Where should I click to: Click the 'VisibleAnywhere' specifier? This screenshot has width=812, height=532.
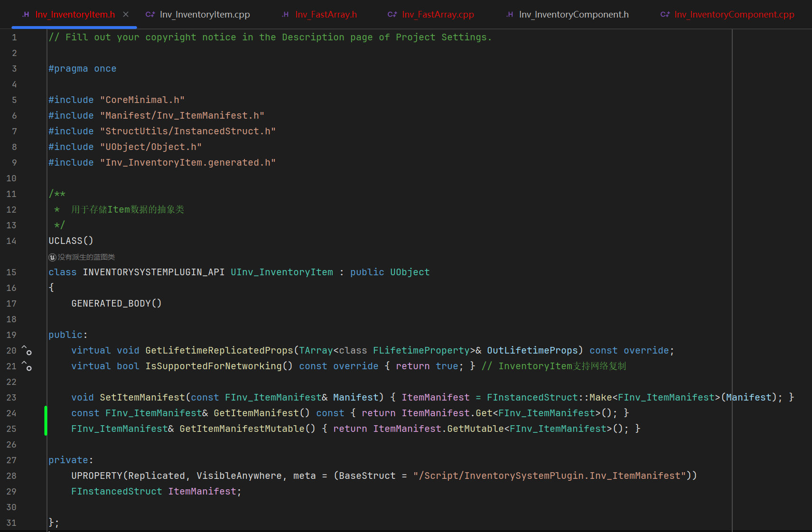239,476
